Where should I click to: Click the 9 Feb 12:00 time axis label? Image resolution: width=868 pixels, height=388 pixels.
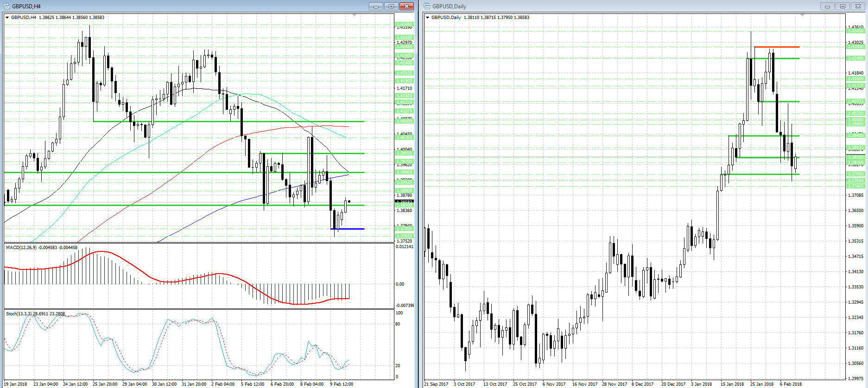(342, 384)
